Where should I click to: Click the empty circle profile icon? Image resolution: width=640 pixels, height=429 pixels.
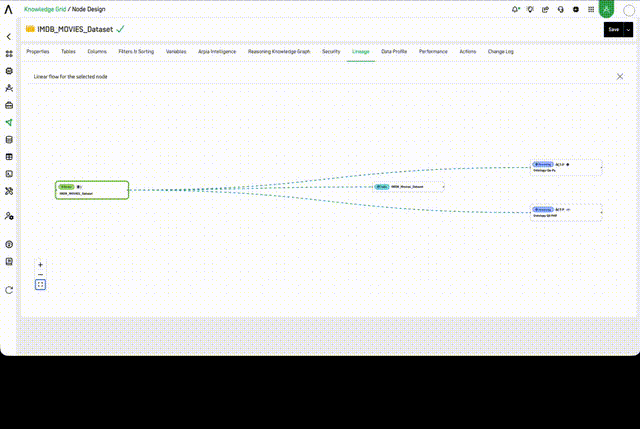click(x=629, y=10)
